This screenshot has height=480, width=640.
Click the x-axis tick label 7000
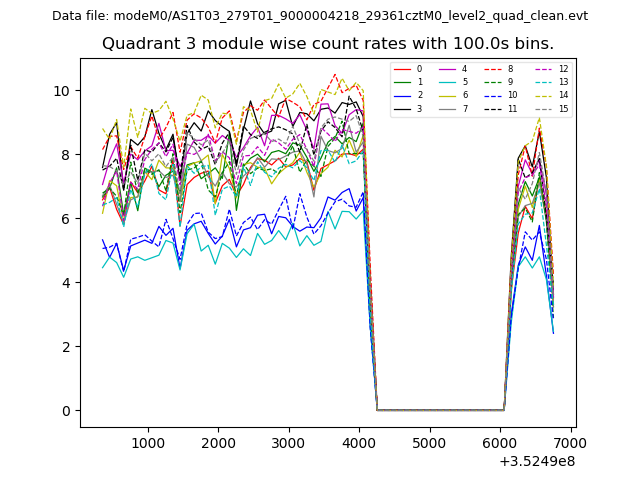click(570, 443)
